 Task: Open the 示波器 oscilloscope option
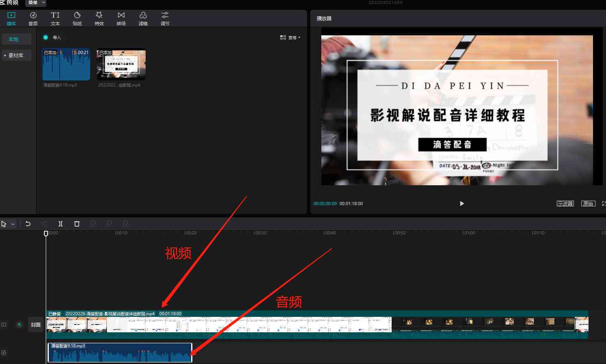click(x=565, y=204)
